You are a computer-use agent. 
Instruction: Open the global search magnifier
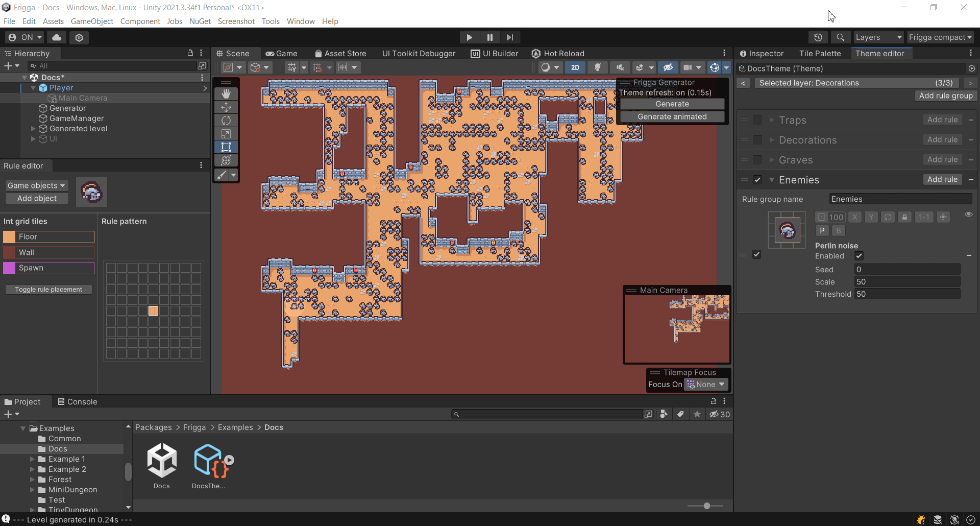(x=840, y=37)
